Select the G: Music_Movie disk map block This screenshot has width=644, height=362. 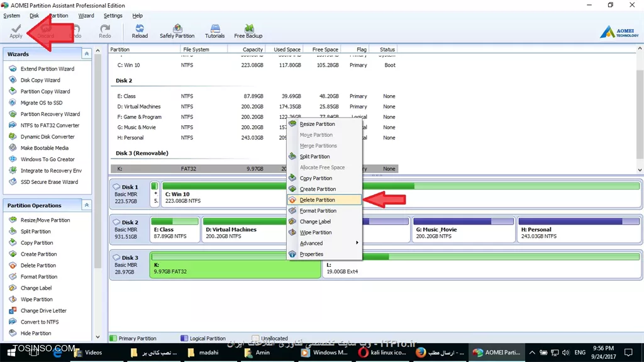click(x=463, y=230)
